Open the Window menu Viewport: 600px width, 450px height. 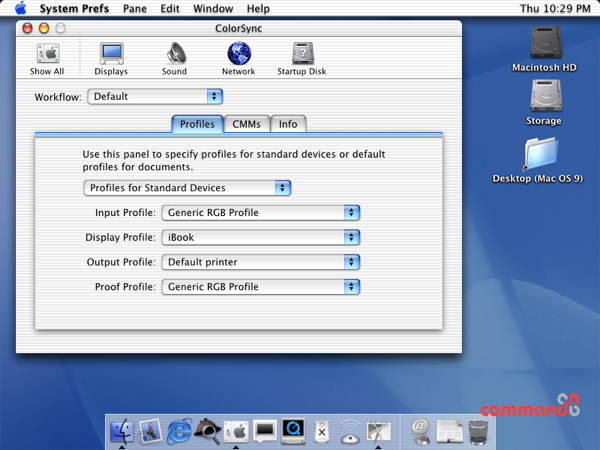[213, 8]
